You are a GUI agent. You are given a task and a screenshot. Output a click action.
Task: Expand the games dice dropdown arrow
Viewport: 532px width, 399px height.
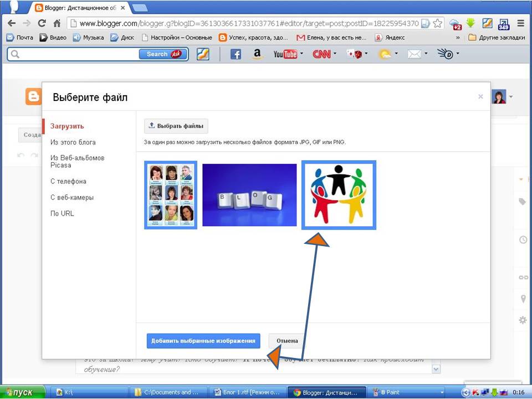(x=366, y=53)
